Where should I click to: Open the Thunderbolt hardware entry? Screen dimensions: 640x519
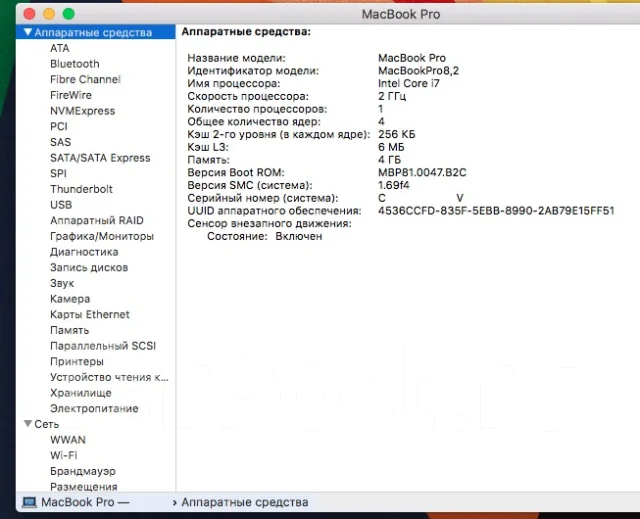(81, 189)
